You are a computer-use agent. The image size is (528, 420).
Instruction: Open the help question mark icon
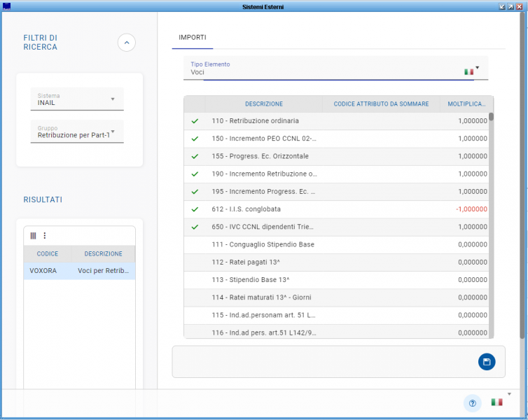[x=472, y=403]
